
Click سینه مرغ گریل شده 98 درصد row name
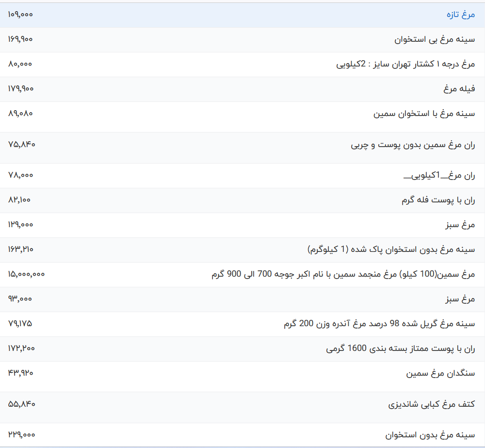point(379,324)
